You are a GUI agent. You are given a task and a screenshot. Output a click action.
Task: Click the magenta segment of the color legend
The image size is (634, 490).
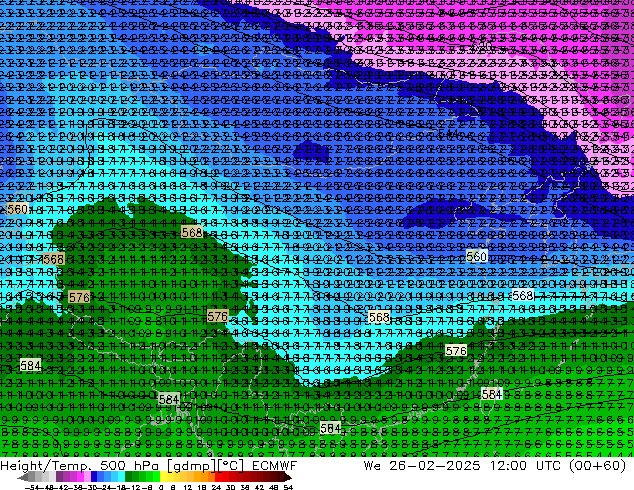(80, 477)
